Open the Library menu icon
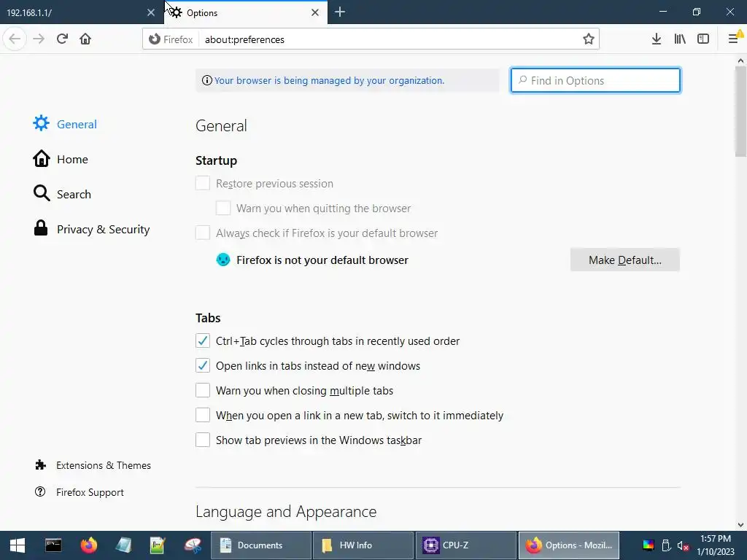The width and height of the screenshot is (747, 560). click(680, 39)
